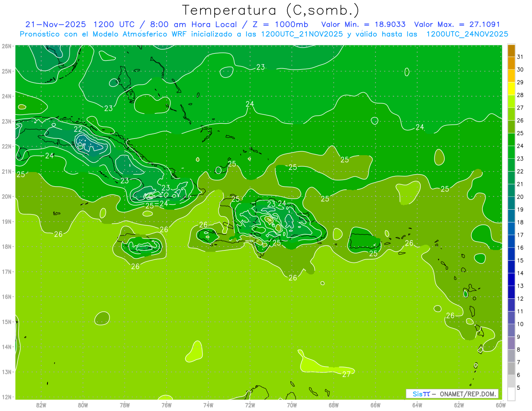Viewport: 532px width, 411px height.
Task: Click 'Valor Max. = 27.1091' text
Action: pyautogui.click(x=457, y=24)
